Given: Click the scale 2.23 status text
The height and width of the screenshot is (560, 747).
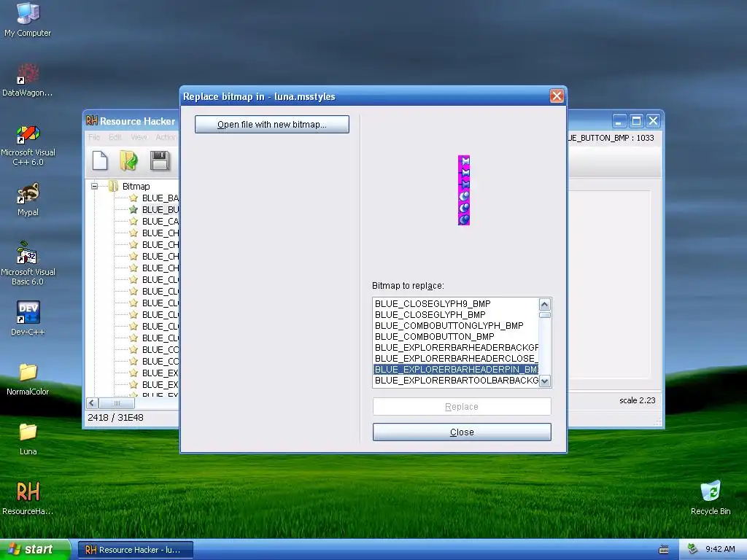Looking at the screenshot, I should [637, 400].
